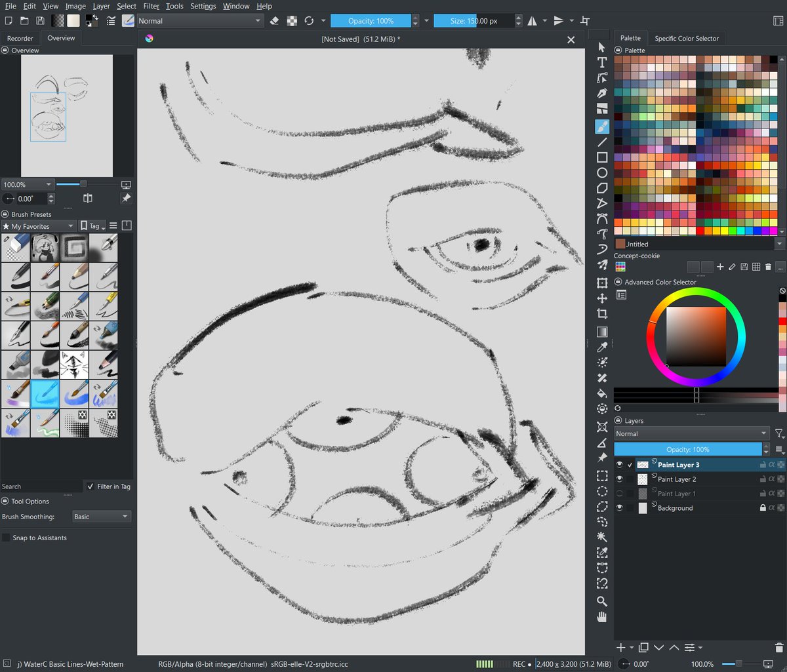
Task: Toggle Background layer visibility
Action: pos(620,508)
